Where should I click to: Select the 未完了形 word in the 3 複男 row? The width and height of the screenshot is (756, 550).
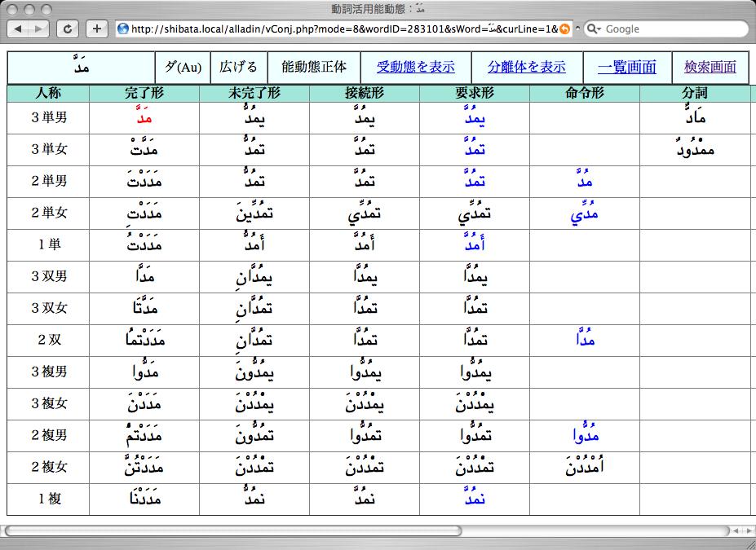254,371
